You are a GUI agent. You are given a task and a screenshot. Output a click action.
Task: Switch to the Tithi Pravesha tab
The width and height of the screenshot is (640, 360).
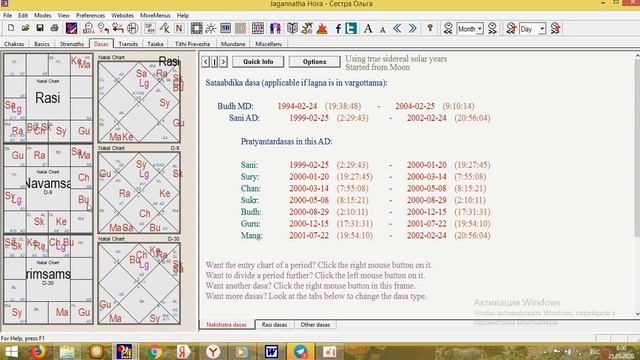point(192,44)
